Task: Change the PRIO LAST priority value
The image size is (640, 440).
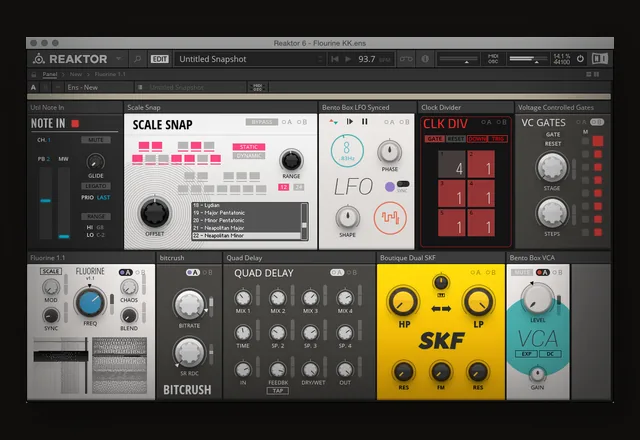Action: point(103,198)
